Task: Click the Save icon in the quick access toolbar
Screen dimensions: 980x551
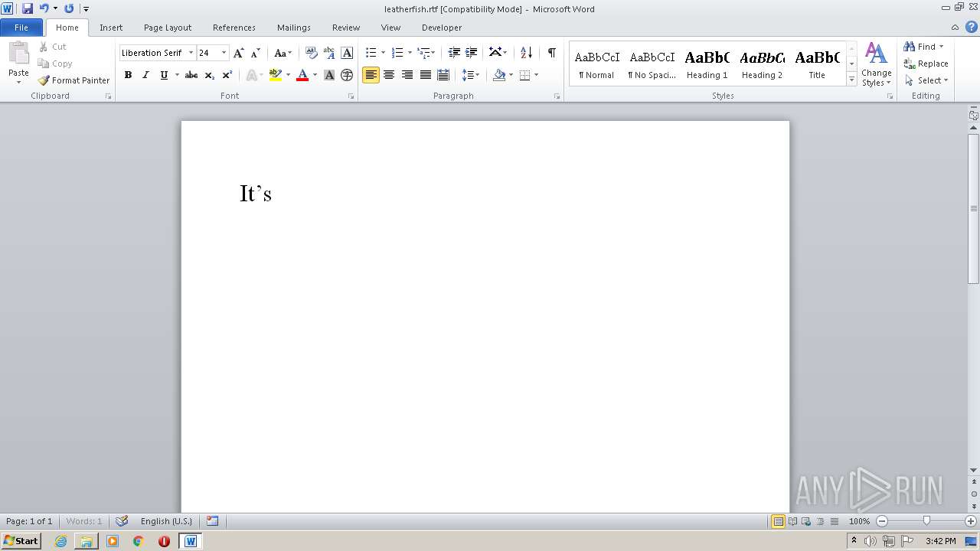Action: (x=28, y=8)
